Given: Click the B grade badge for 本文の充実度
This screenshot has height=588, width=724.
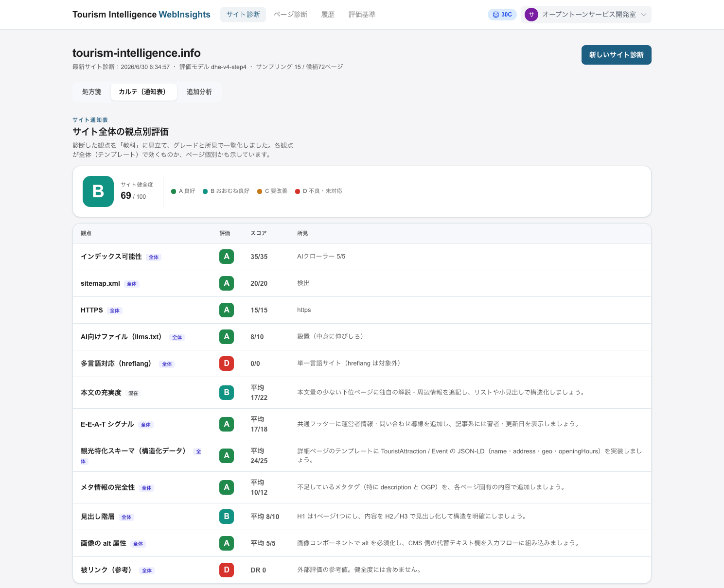Looking at the screenshot, I should [x=227, y=393].
